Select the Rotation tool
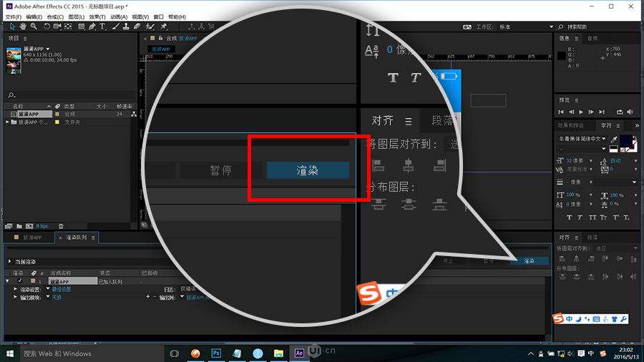Viewport: 644px width, 362px height. pyautogui.click(x=47, y=26)
